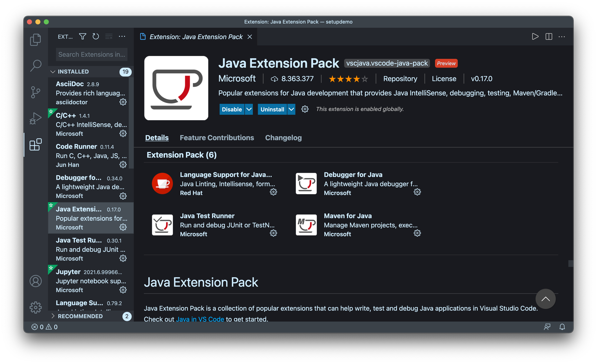
Task: Open gear for Maven for Java card
Action: 417,233
